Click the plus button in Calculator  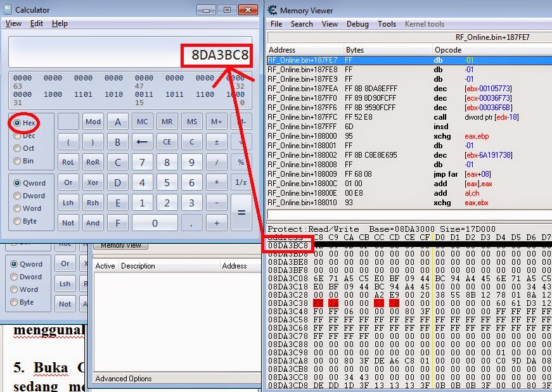tap(217, 223)
